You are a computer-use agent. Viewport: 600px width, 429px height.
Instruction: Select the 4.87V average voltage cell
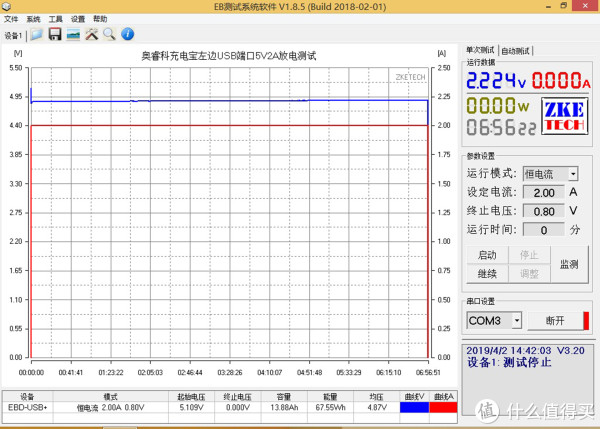377,408
